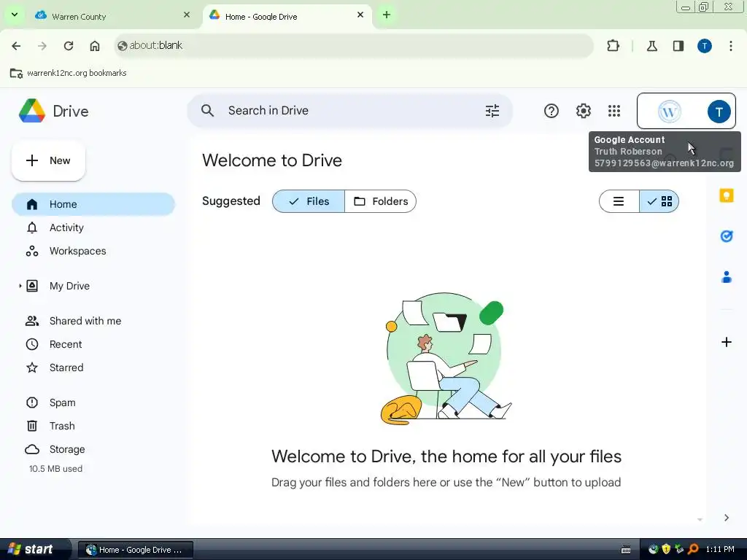Toggle the browser side panel icon
The image size is (747, 560).
(678, 46)
